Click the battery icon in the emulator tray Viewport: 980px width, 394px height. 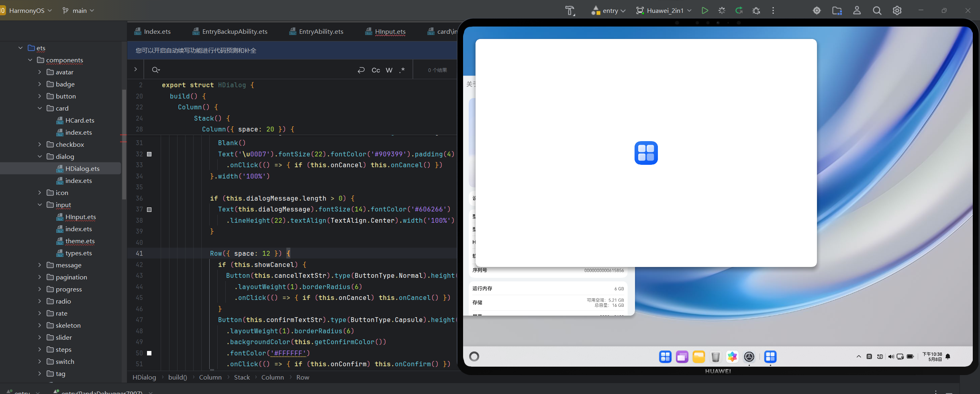pos(911,357)
